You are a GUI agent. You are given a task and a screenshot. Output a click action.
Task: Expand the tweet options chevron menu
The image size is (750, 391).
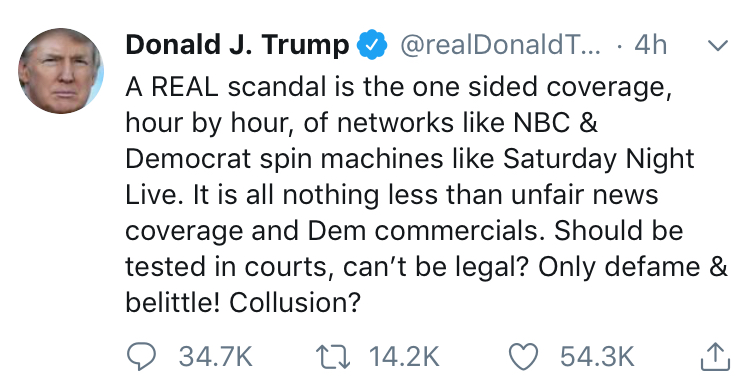click(717, 45)
